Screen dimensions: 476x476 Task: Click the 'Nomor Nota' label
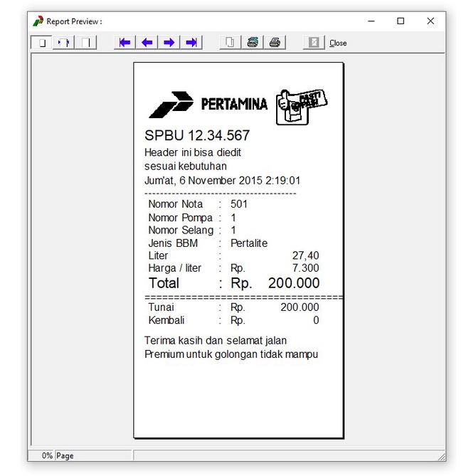(x=176, y=204)
